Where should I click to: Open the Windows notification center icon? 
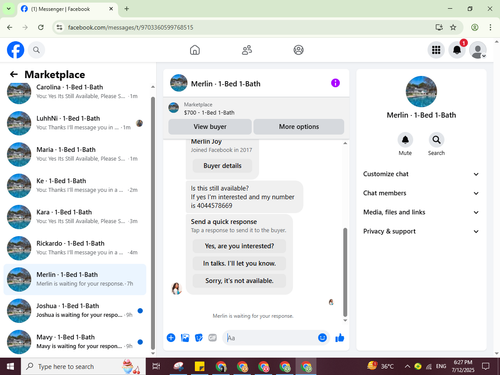click(x=486, y=366)
